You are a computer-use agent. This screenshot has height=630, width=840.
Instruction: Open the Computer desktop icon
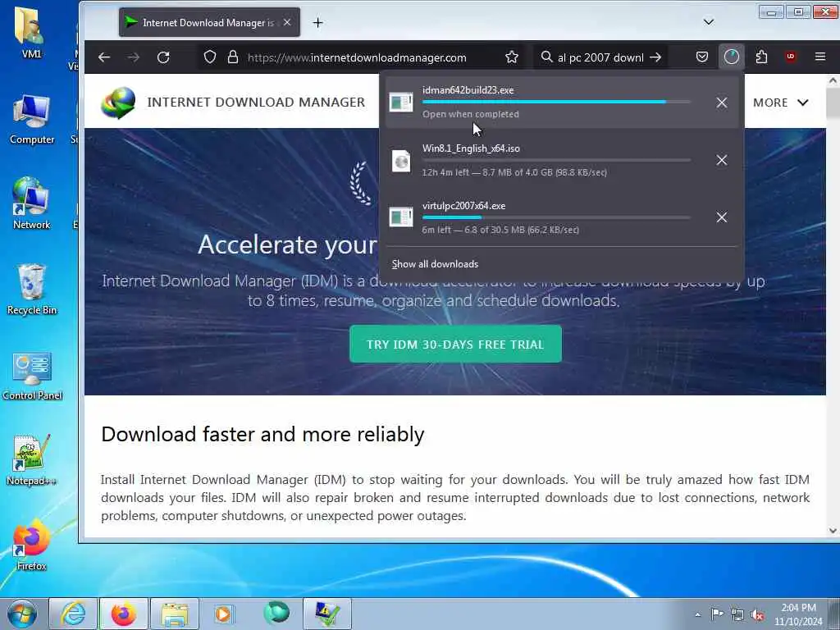pyautogui.click(x=32, y=120)
